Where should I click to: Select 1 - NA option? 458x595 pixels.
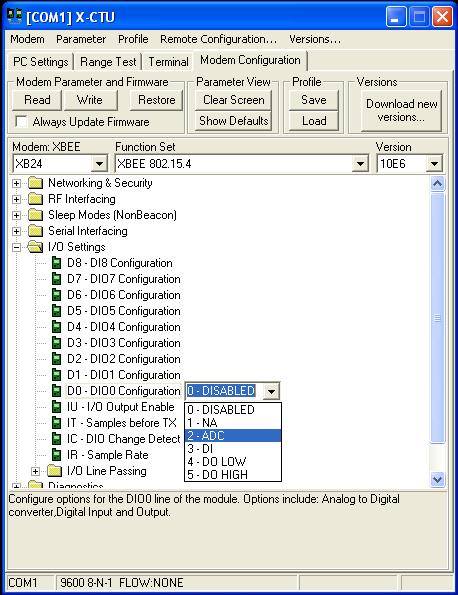pyautogui.click(x=233, y=423)
